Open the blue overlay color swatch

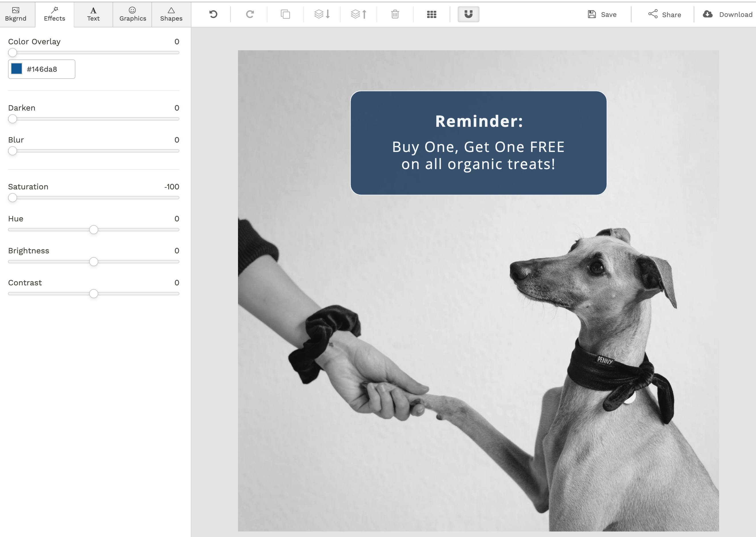(17, 69)
